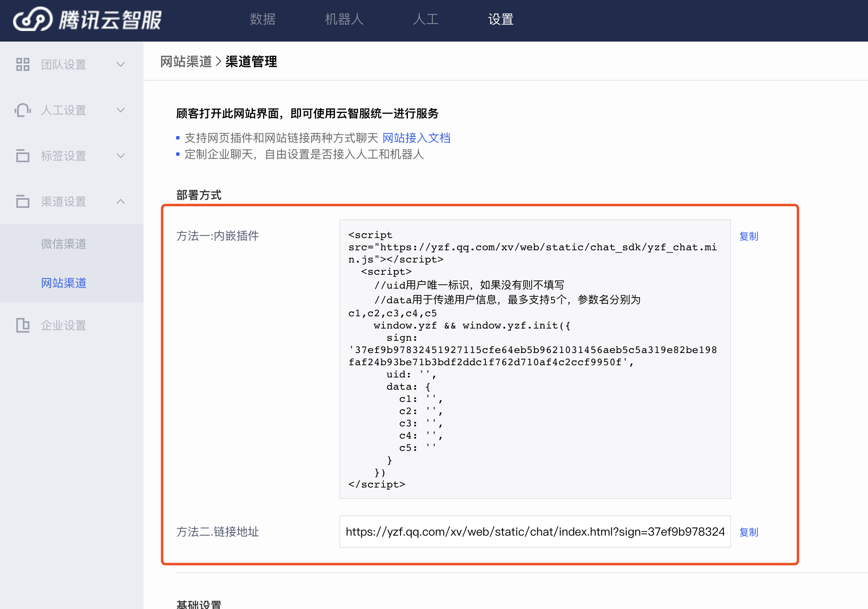868x609 pixels.
Task: Open the 数据 top tab
Action: click(x=263, y=19)
